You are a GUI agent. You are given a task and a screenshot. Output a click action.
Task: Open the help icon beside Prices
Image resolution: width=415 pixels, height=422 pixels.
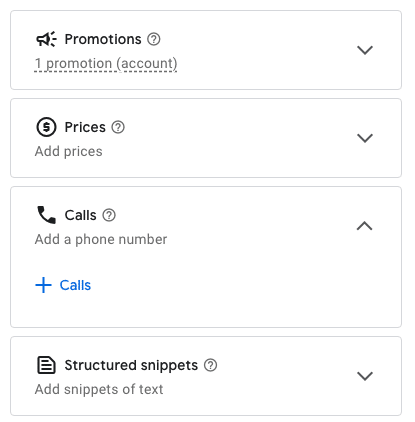click(x=118, y=127)
